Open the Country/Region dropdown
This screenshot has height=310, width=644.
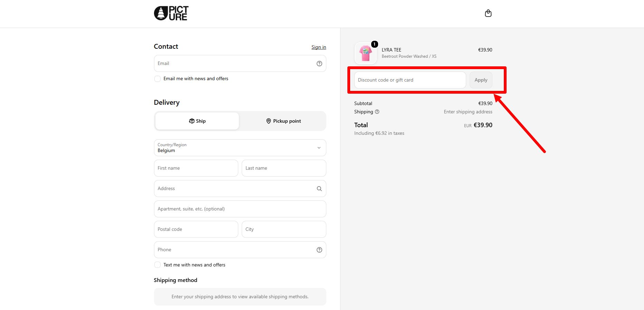click(240, 148)
